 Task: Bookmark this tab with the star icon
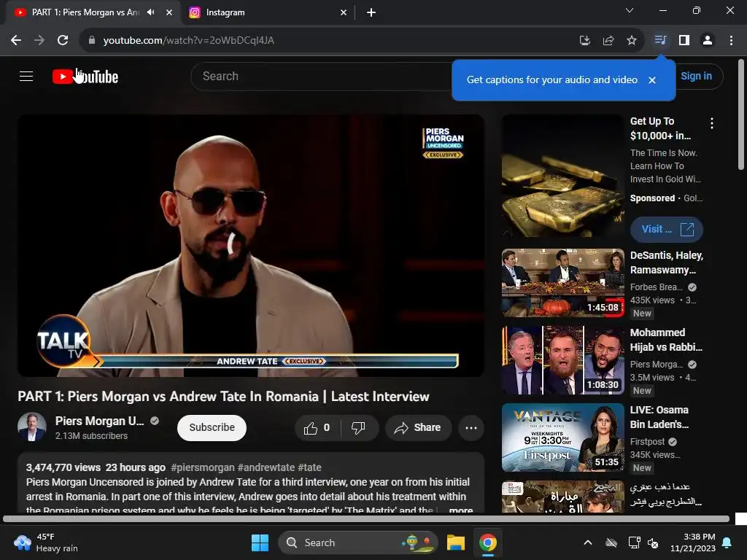click(x=632, y=41)
